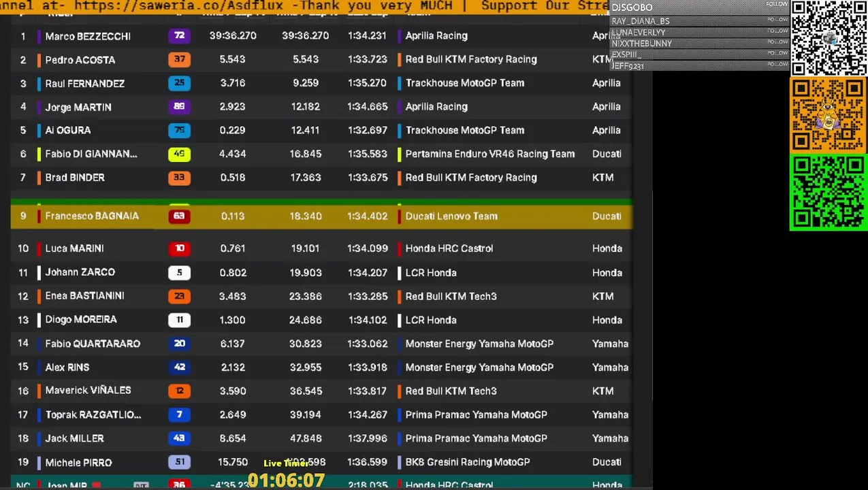Select rider name Alex RINS

(x=67, y=367)
